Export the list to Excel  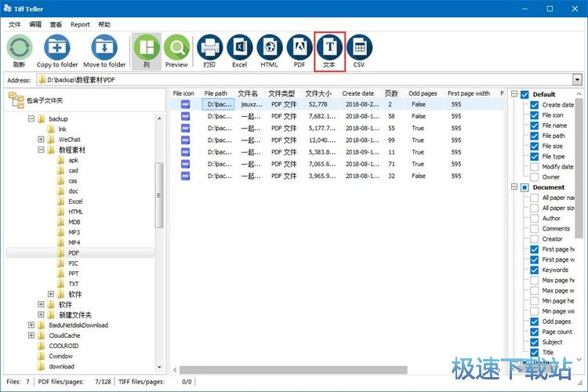pyautogui.click(x=239, y=49)
